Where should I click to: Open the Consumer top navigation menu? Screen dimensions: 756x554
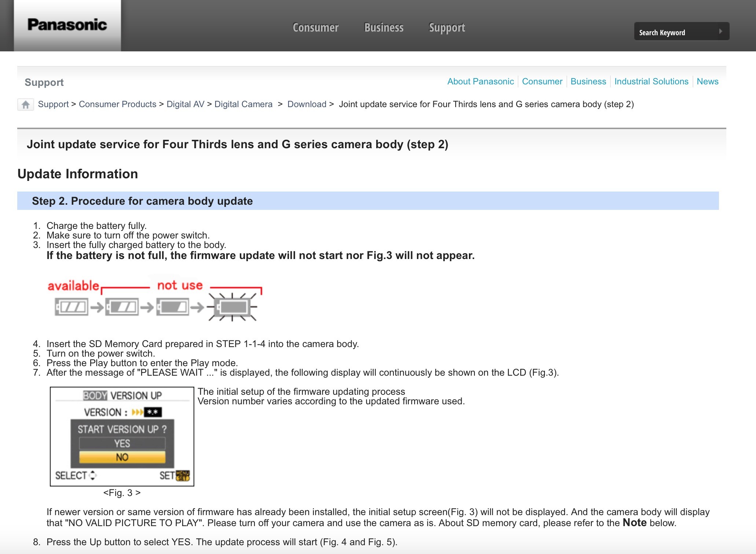315,28
